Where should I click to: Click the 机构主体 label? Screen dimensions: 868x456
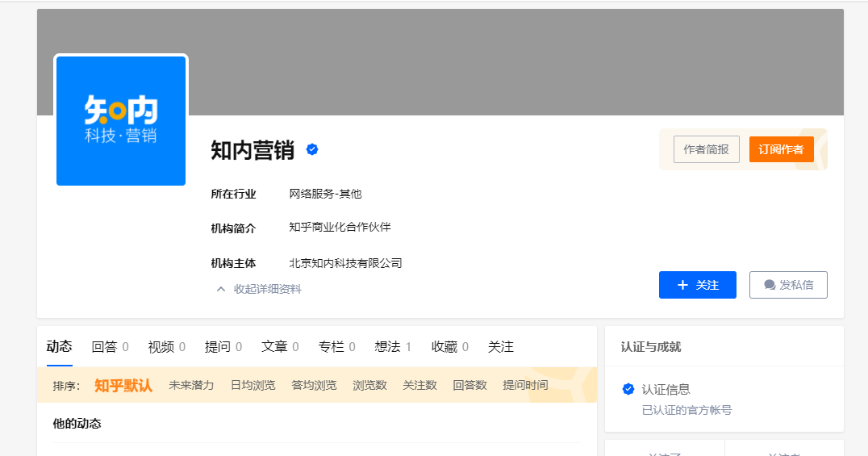click(x=233, y=263)
